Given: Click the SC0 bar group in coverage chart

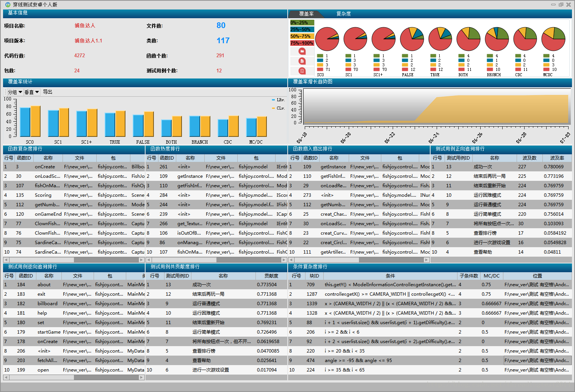Looking at the screenshot, I should pyautogui.click(x=30, y=121).
